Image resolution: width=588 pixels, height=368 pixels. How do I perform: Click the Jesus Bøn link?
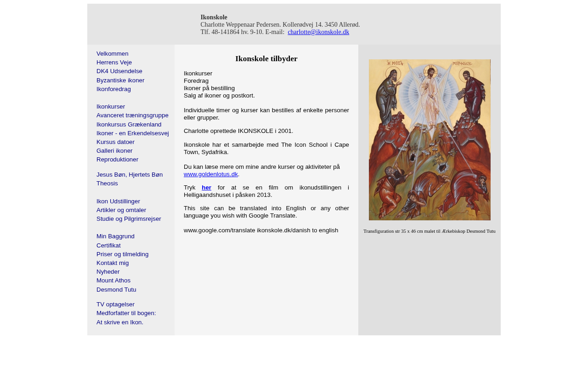(x=111, y=175)
